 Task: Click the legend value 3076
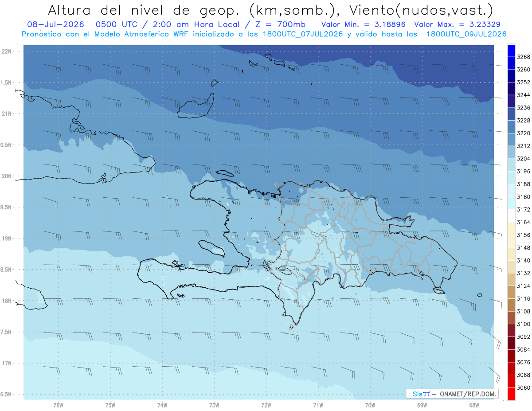click(524, 362)
